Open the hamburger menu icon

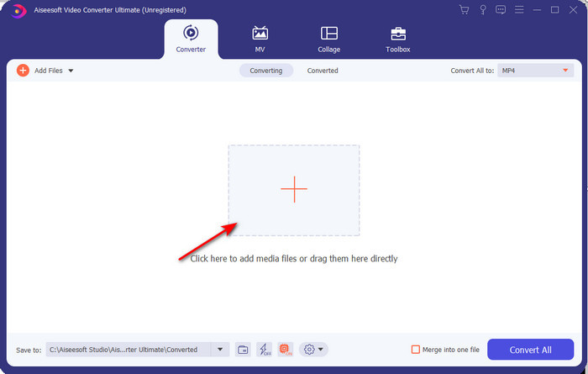(519, 10)
